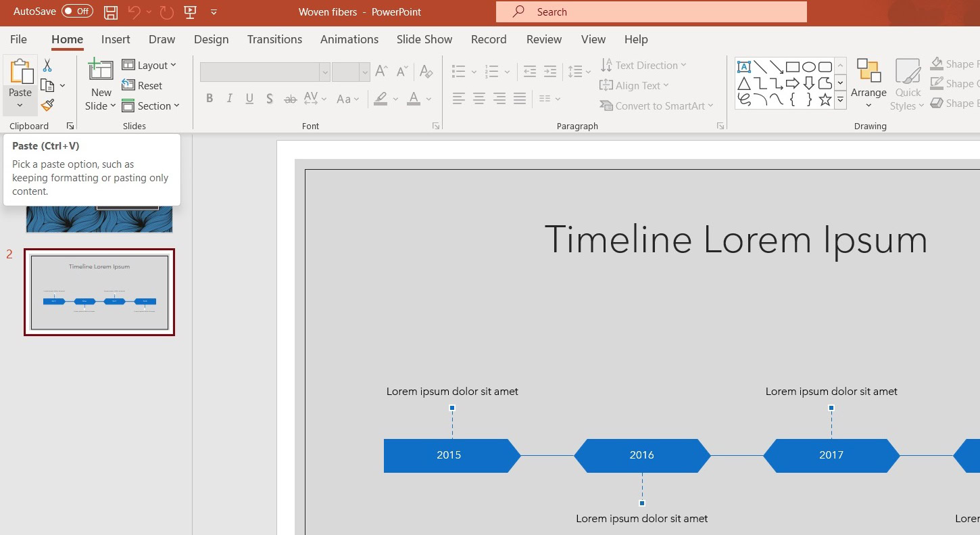The width and height of the screenshot is (980, 535).
Task: Select the star shape in gallery
Action: 825,100
